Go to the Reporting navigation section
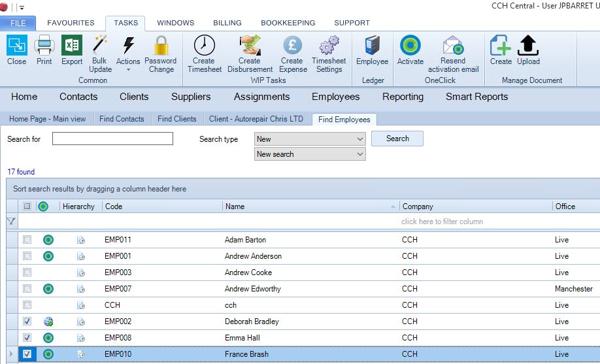 tap(403, 97)
